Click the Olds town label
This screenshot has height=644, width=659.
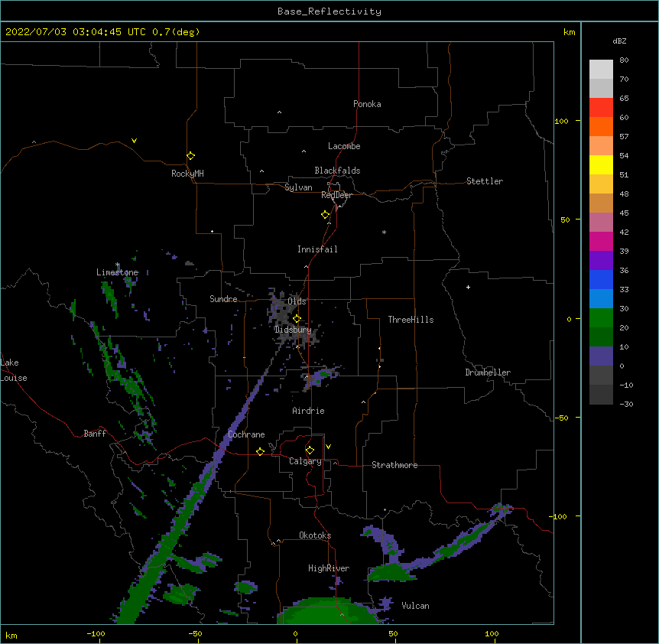297,301
